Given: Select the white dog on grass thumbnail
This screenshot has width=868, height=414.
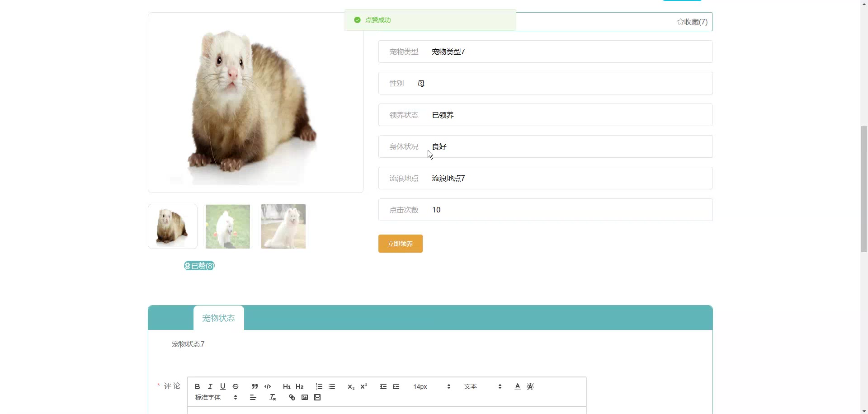Looking at the screenshot, I should tap(228, 226).
